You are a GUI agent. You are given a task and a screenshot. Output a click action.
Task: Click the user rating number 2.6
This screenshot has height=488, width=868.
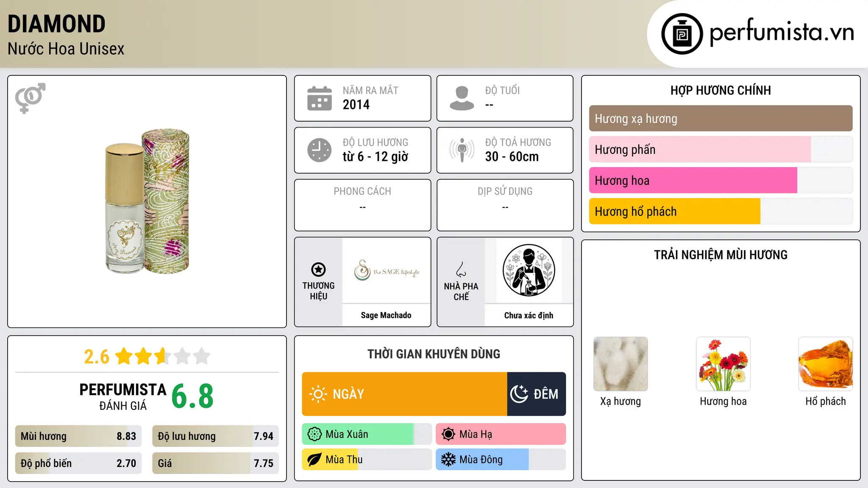(x=97, y=357)
